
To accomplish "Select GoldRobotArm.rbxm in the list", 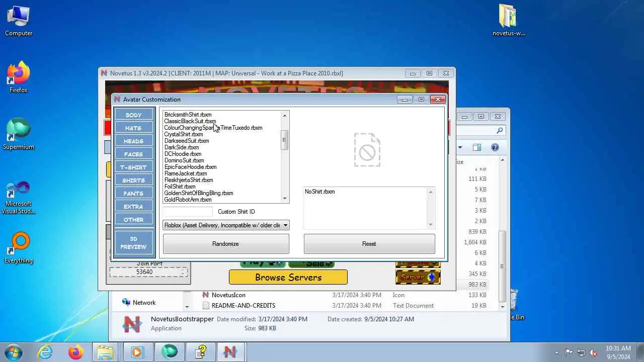I will coord(188,200).
